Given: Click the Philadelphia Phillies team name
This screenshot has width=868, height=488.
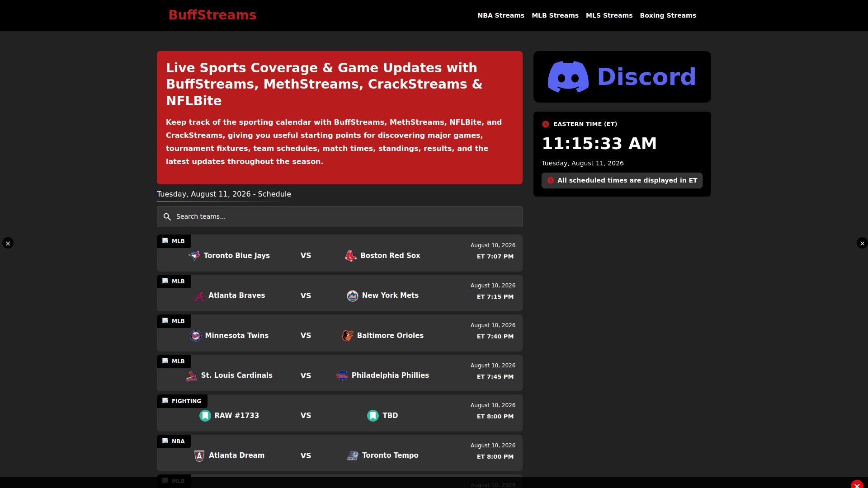Looking at the screenshot, I should click(x=390, y=375).
